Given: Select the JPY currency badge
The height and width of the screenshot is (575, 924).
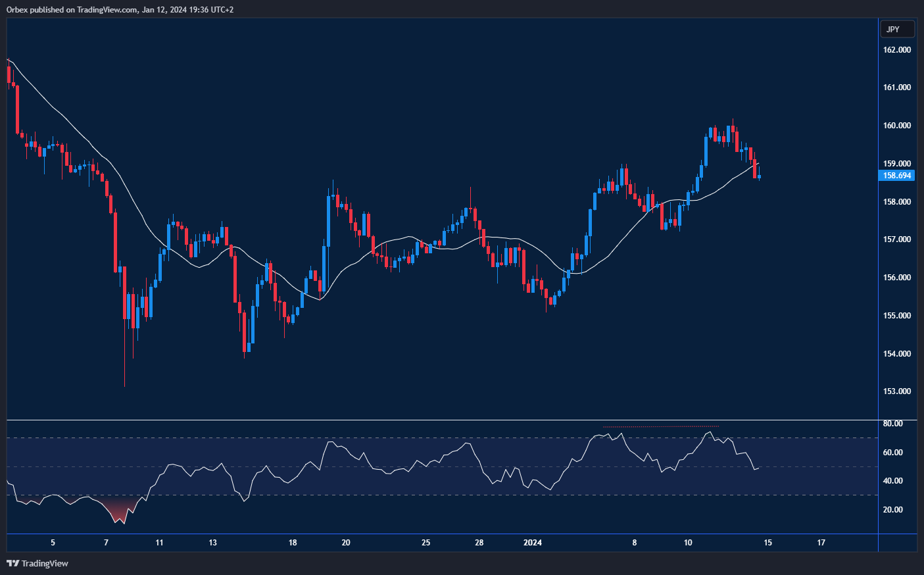Looking at the screenshot, I should point(898,28).
